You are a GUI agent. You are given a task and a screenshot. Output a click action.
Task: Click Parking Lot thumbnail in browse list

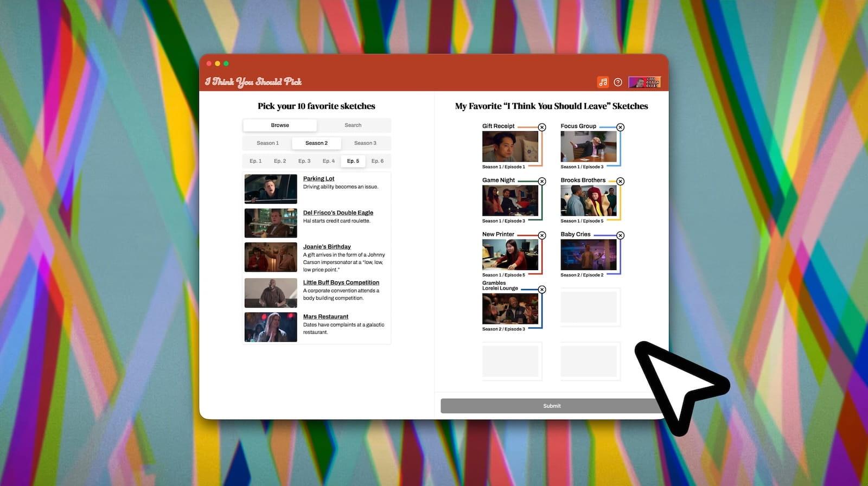click(x=271, y=189)
